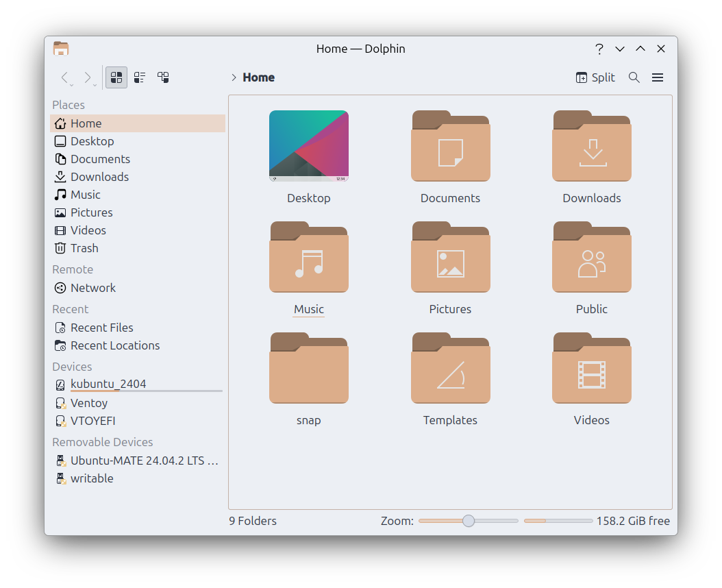Click the Split view button
The height and width of the screenshot is (588, 722).
(595, 77)
